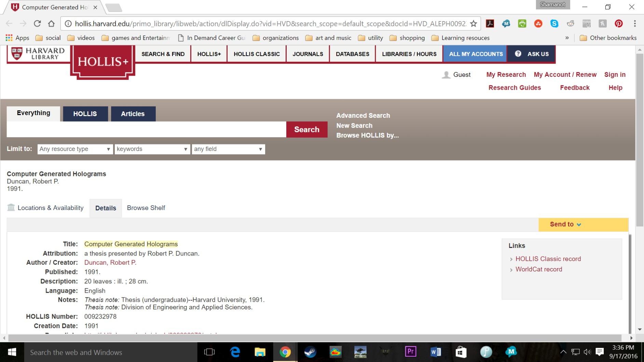
Task: Click the Harvard Library logo
Action: (38, 54)
